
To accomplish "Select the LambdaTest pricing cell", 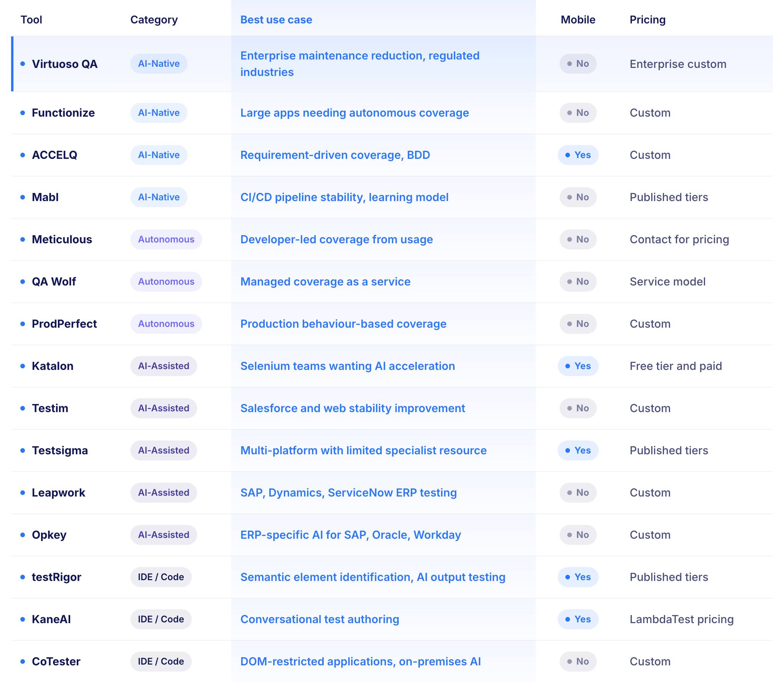I will 682,619.
